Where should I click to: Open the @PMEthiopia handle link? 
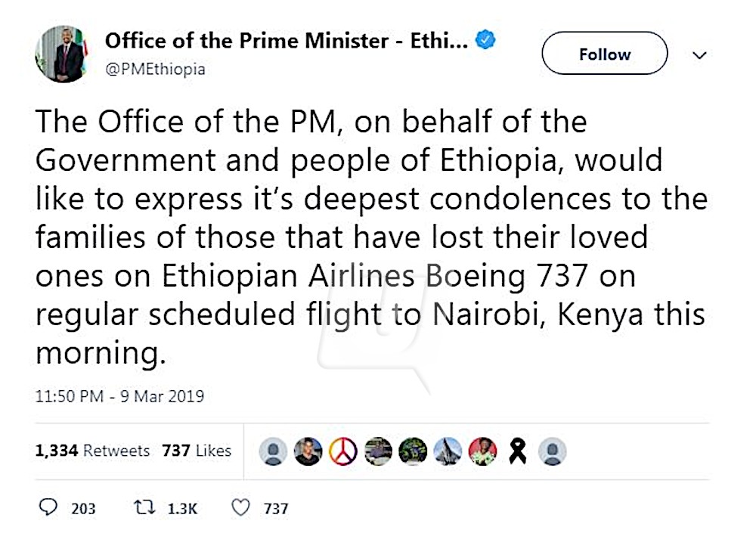155,69
